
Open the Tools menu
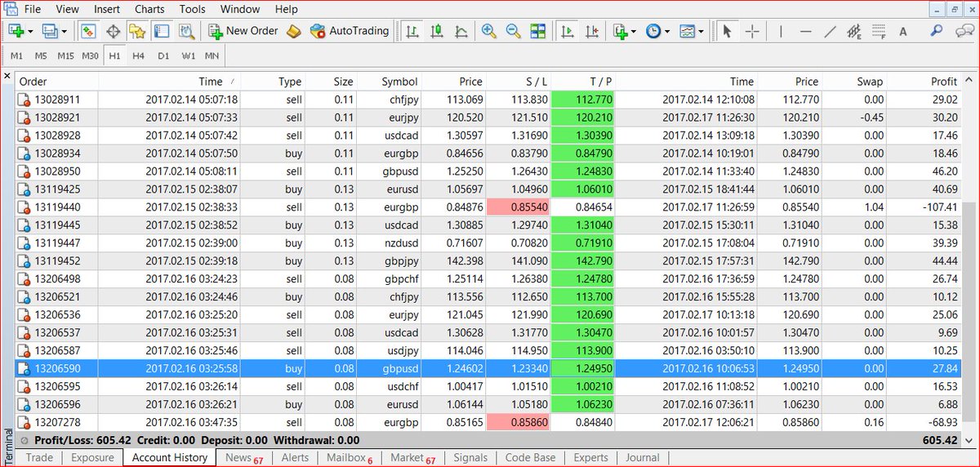(192, 9)
